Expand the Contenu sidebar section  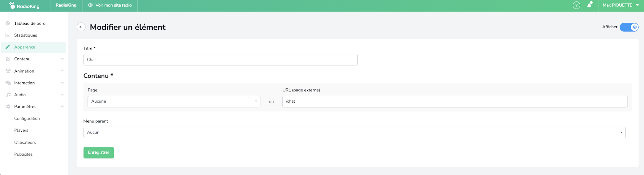coord(62,59)
